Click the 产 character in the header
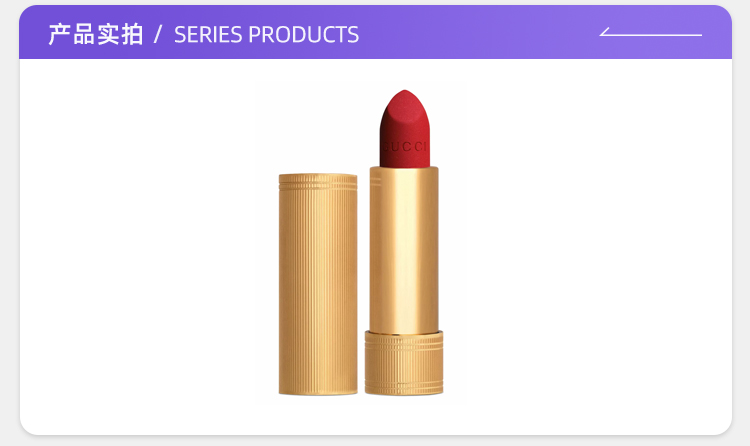 [59, 34]
